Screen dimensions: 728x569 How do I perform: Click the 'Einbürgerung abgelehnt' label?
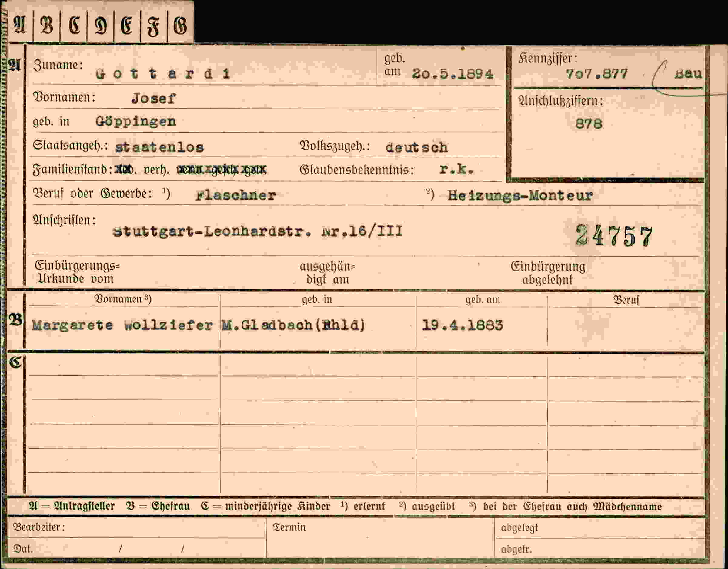point(548,273)
